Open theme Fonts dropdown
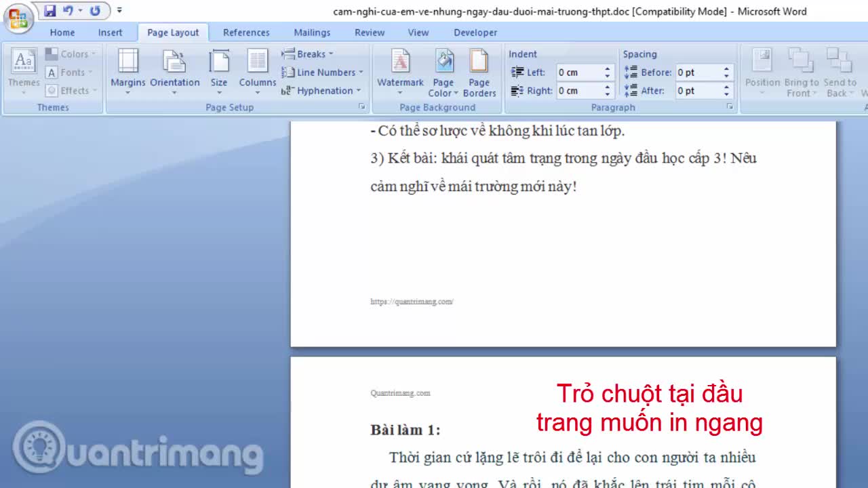Viewport: 868px width, 488px height. click(68, 73)
